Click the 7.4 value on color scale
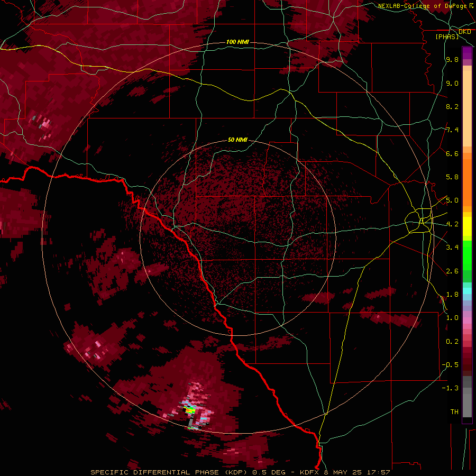 point(452,130)
